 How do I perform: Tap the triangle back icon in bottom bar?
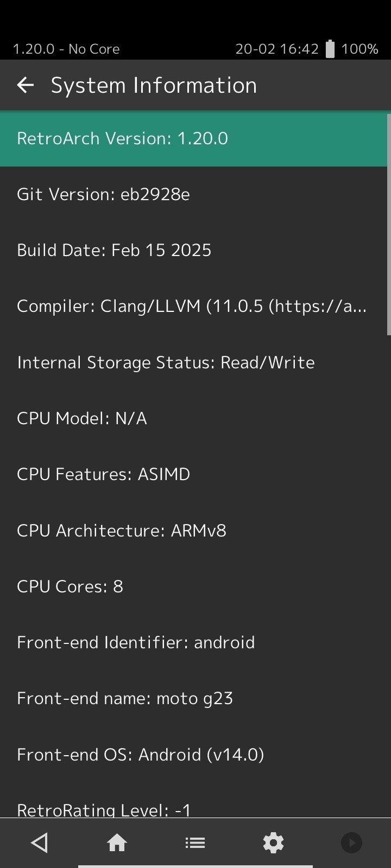pos(39,843)
